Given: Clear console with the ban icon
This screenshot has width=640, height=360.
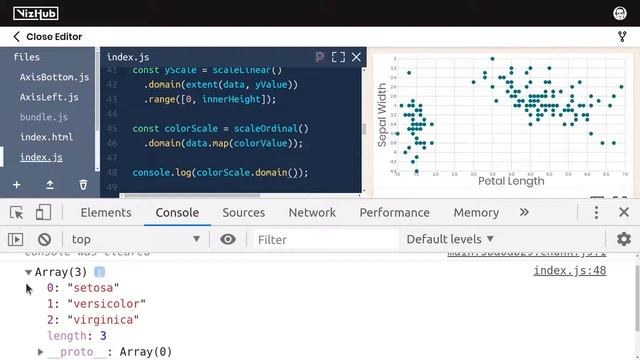Looking at the screenshot, I should pos(44,239).
